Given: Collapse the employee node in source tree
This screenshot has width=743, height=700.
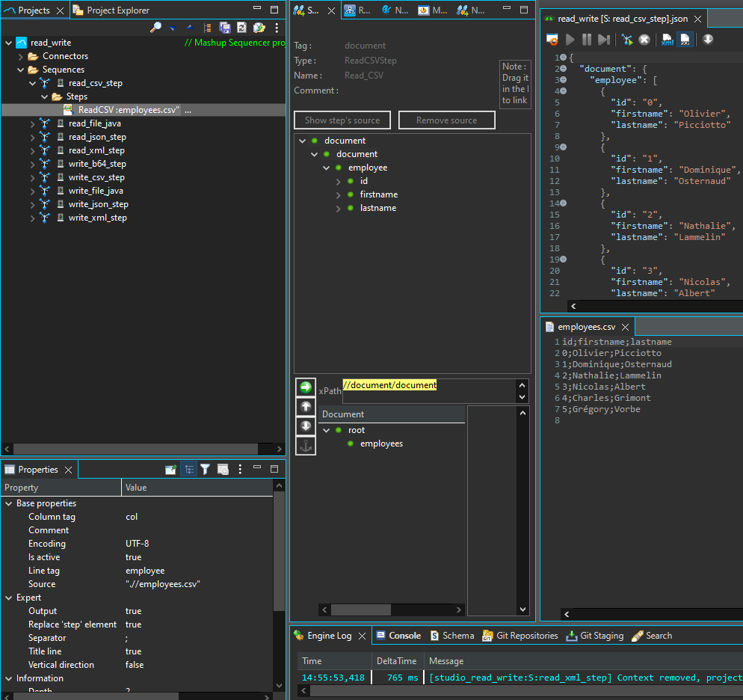Looking at the screenshot, I should [327, 168].
